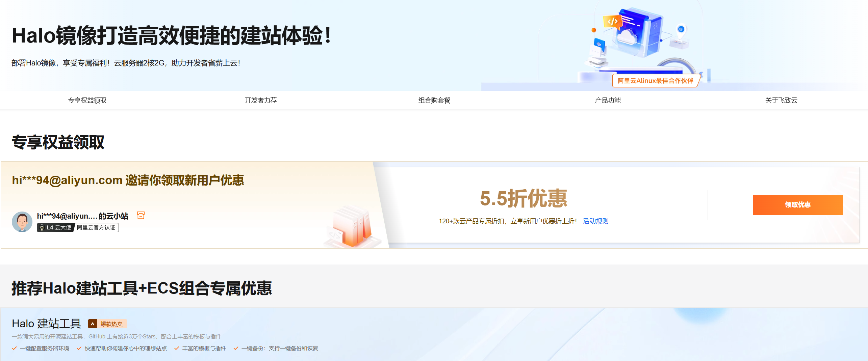Click the L4.云大使 badge
Viewport: 868px width, 361px height.
(x=55, y=227)
